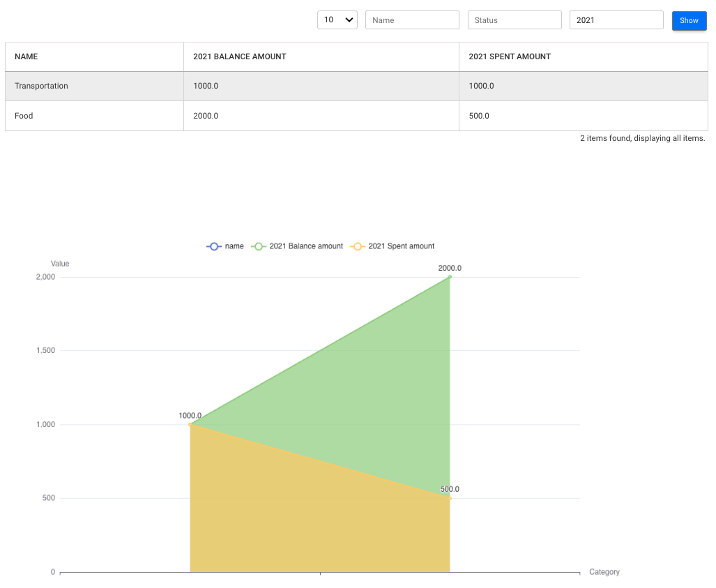Sort by 2021 BALANCE AMOUNT column header
The width and height of the screenshot is (716, 588).
tap(240, 56)
